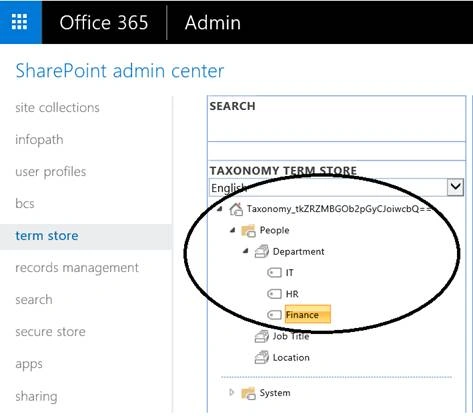
Task: Open records management section
Action: (x=77, y=268)
